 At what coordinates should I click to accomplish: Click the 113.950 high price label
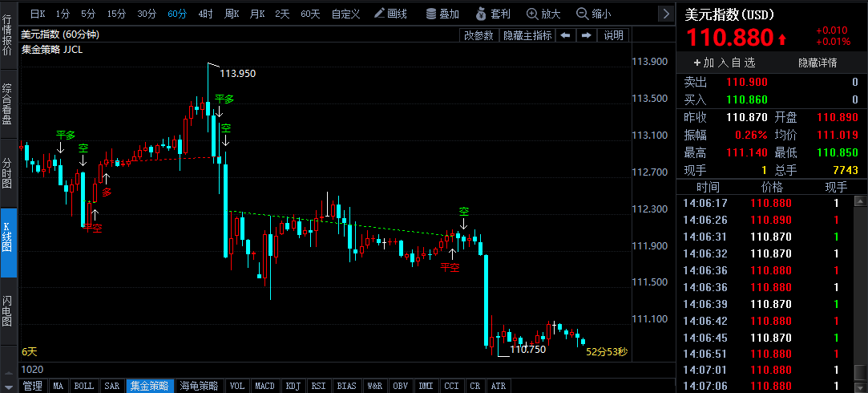click(238, 73)
